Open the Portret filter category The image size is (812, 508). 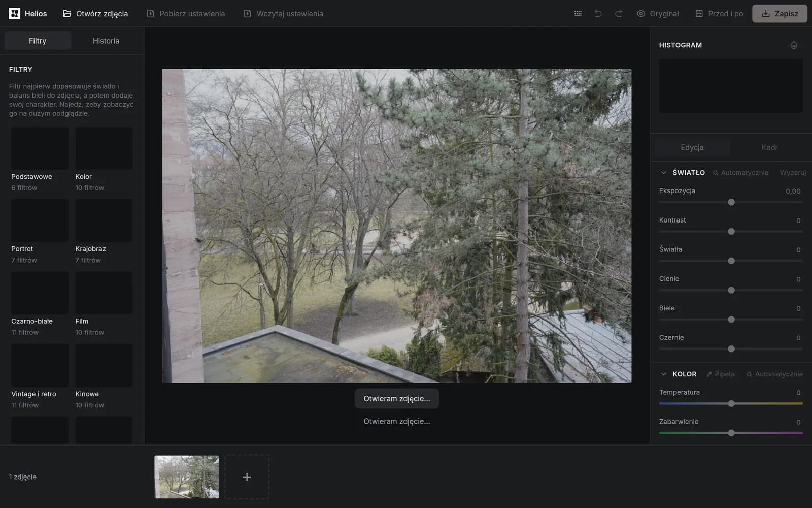coord(40,232)
